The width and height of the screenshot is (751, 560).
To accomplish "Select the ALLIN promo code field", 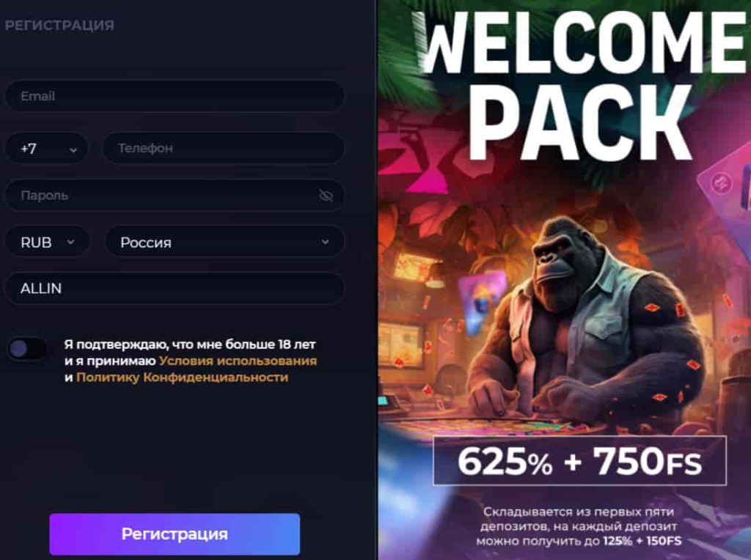I will click(175, 289).
